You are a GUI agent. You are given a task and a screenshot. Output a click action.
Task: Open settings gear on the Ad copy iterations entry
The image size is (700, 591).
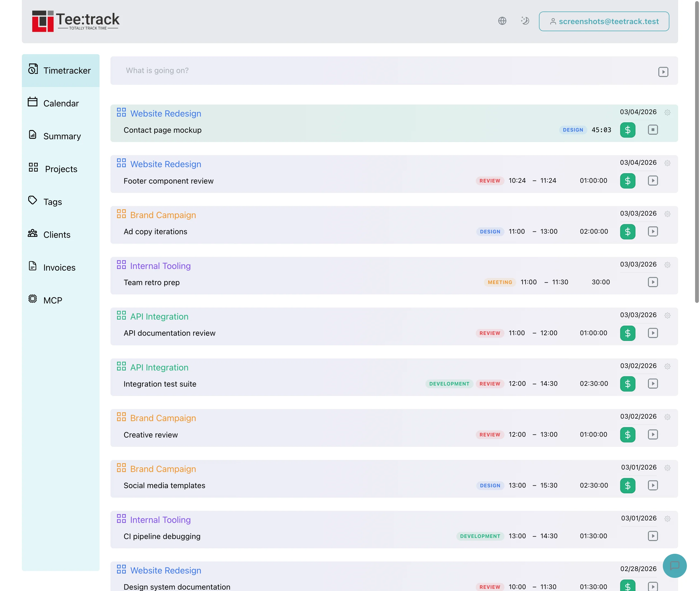click(x=667, y=214)
